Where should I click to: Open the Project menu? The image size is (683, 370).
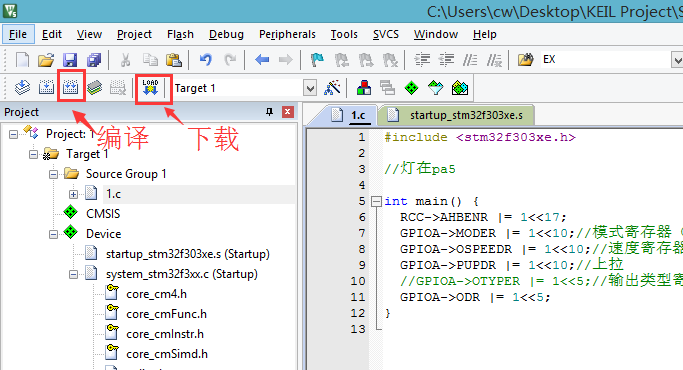pyautogui.click(x=134, y=34)
